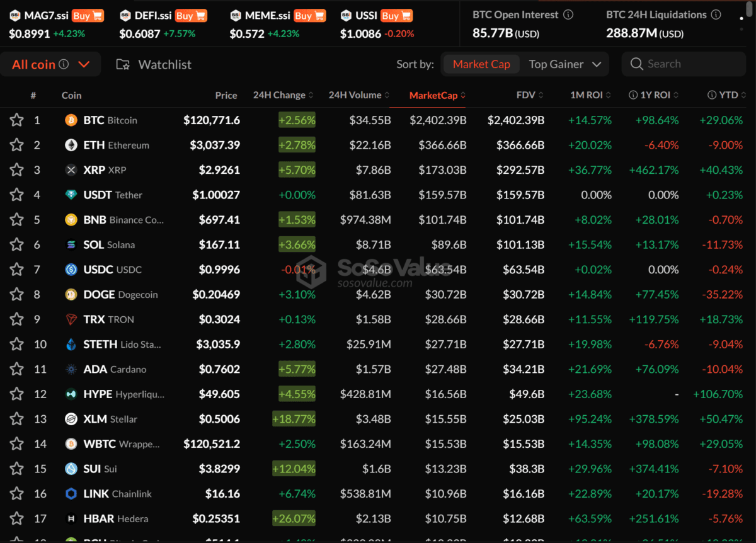756x543 pixels.
Task: Click the magnifier icon in search box
Action: 636,64
